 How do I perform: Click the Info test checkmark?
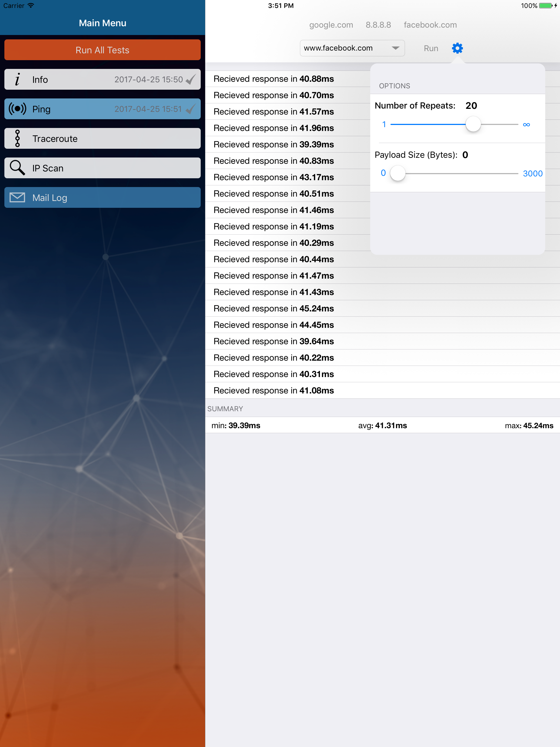pyautogui.click(x=191, y=79)
